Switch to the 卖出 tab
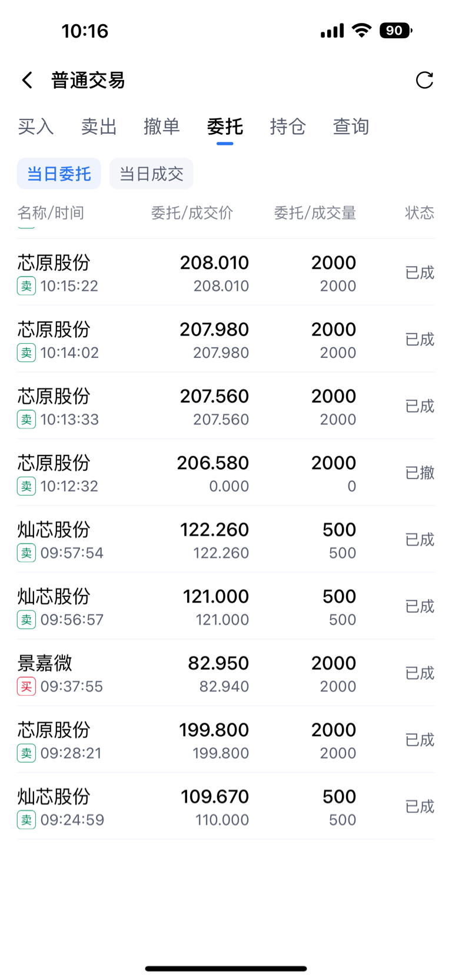Image resolution: width=452 pixels, height=980 pixels. point(99,127)
